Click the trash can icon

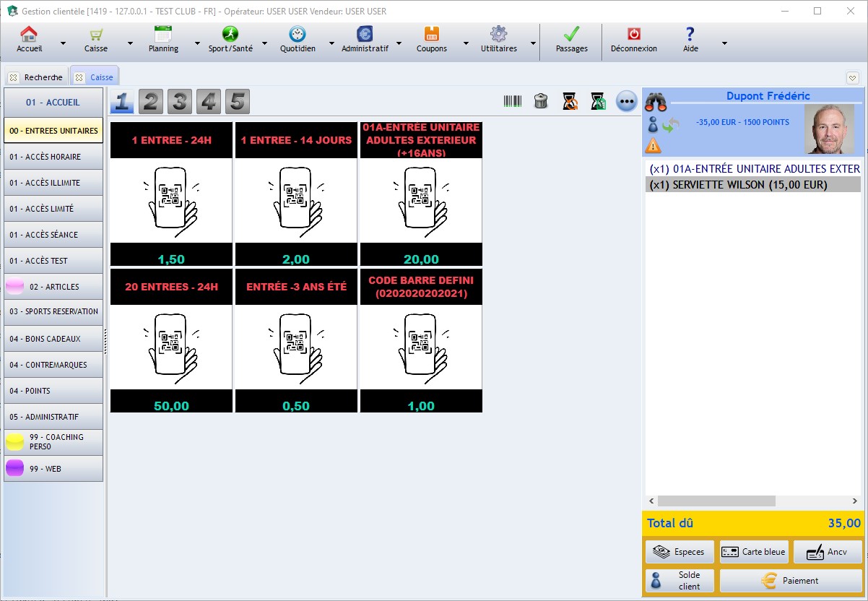click(541, 102)
